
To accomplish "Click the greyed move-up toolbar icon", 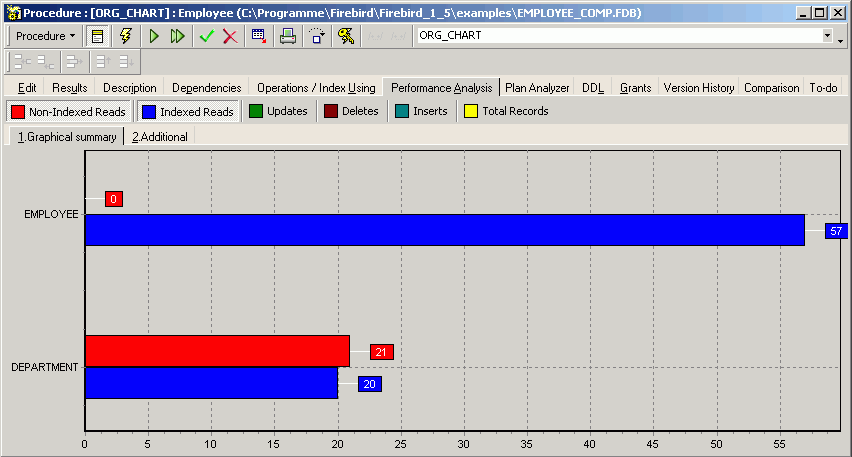I will (x=103, y=61).
